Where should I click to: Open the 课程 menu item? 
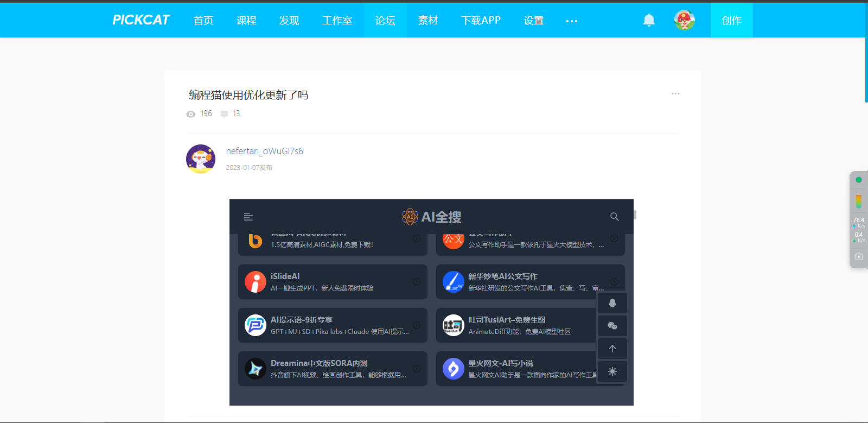click(246, 20)
